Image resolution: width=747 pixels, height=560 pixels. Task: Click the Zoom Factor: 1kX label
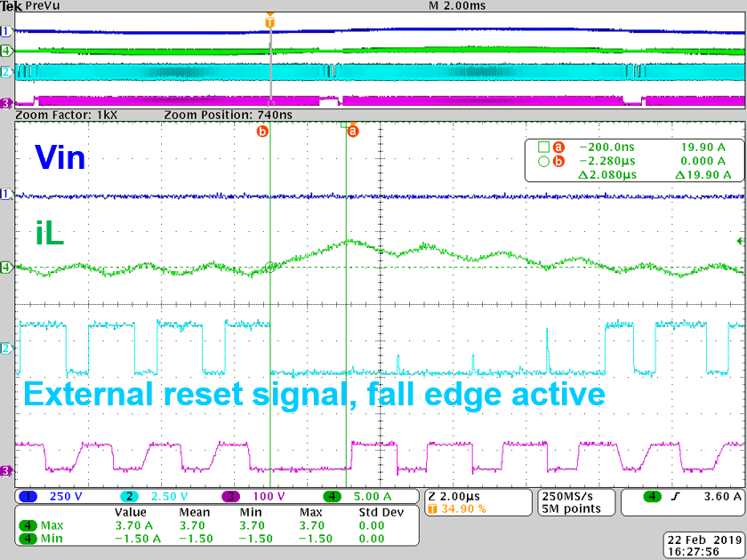66,115
